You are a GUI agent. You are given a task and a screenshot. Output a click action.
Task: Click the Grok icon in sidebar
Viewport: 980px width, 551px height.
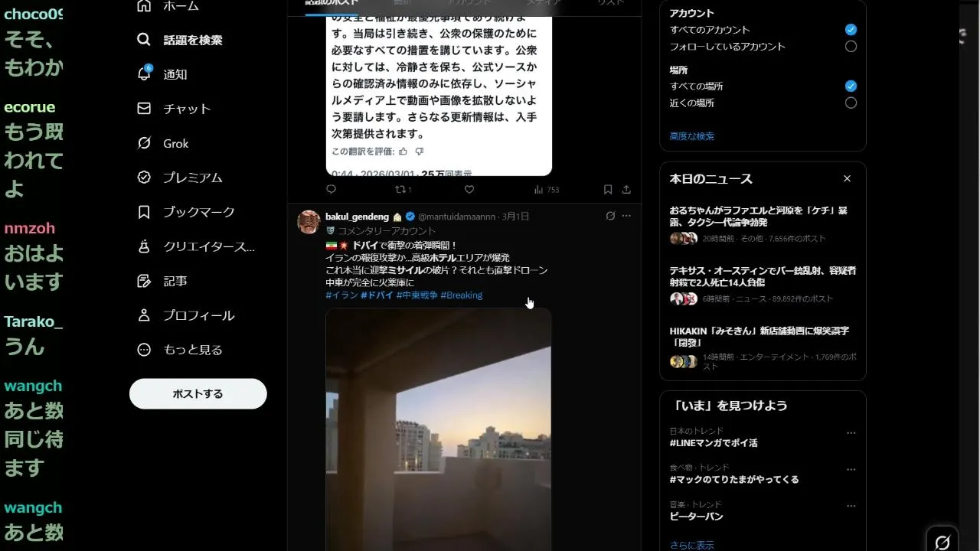[x=144, y=143]
